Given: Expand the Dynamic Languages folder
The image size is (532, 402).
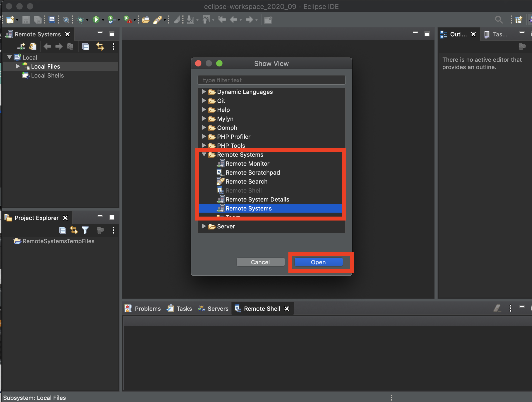Looking at the screenshot, I should 204,92.
